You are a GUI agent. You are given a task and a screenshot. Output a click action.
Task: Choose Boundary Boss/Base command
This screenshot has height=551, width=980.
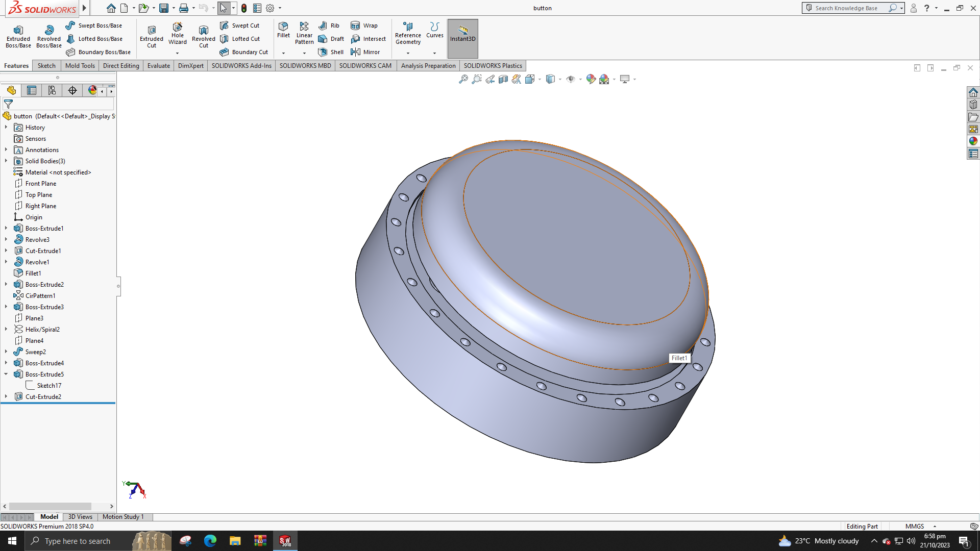(98, 52)
